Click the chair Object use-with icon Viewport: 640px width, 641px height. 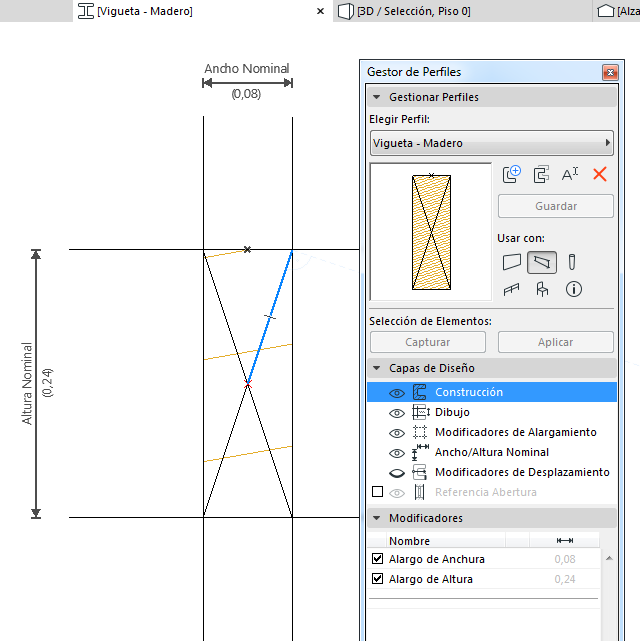542,289
